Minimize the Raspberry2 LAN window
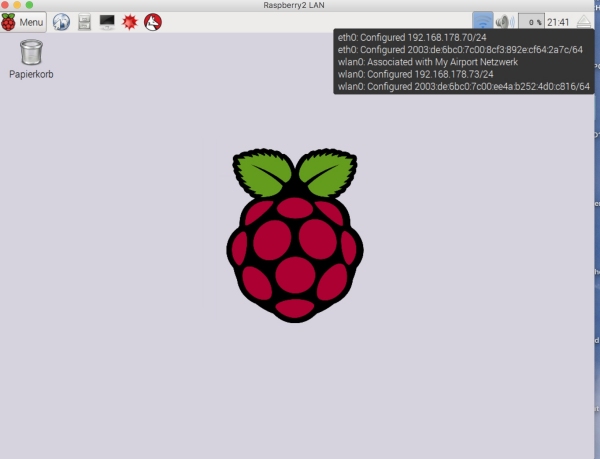The image size is (600, 459). pos(18,5)
